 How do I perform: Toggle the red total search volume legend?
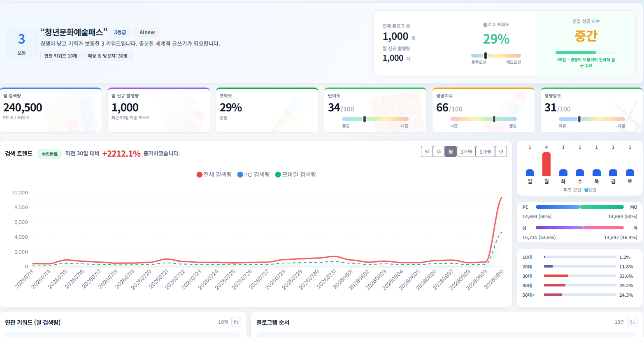tap(214, 175)
